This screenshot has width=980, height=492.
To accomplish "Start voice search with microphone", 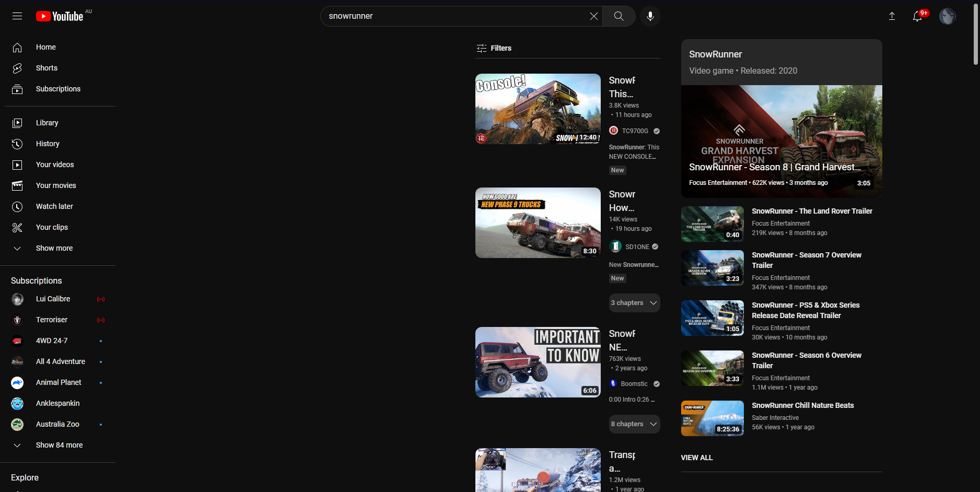I will click(x=650, y=16).
